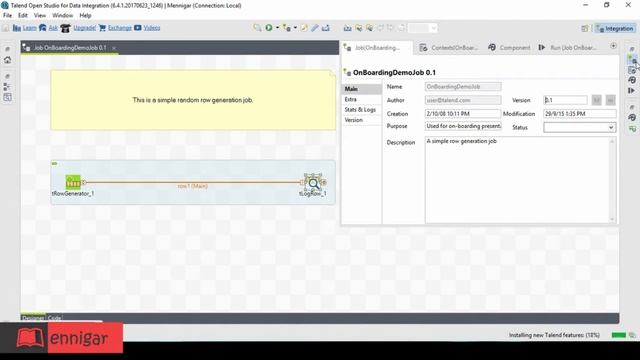
Task: Click the green bottom icon in right sidebar
Action: (x=632, y=129)
